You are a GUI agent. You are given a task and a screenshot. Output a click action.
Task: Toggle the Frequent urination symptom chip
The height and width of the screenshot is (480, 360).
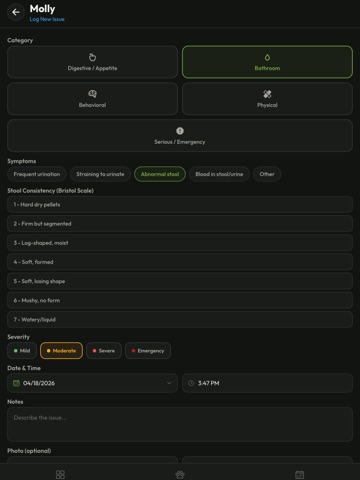tap(37, 174)
